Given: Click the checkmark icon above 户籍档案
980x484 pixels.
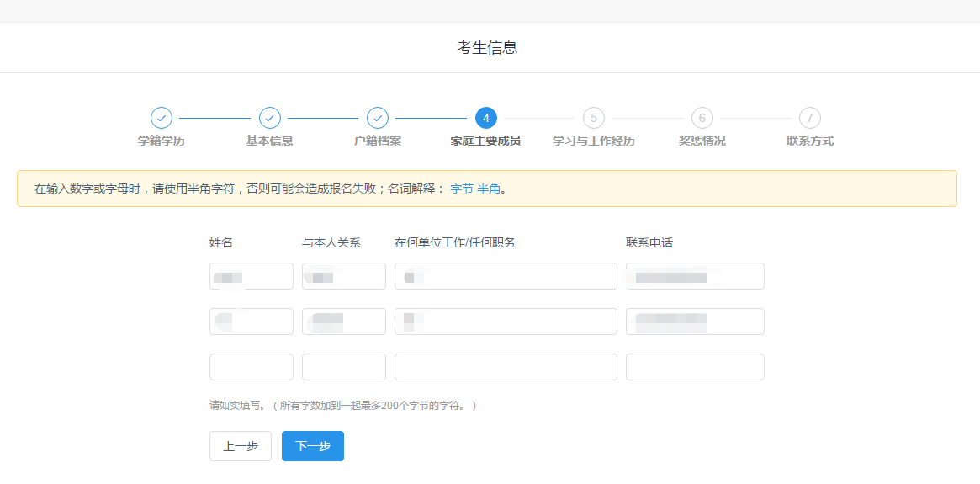Looking at the screenshot, I should [x=378, y=118].
